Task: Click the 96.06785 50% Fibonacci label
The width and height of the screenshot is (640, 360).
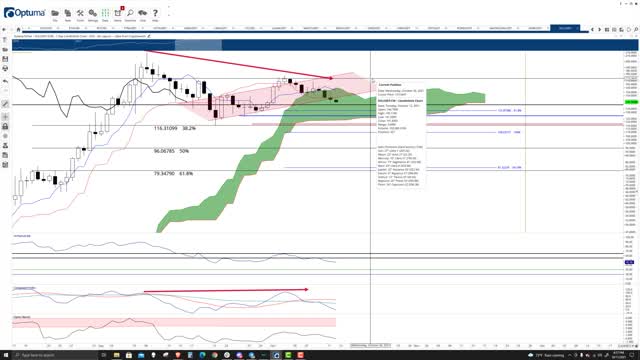Action: pos(171,151)
